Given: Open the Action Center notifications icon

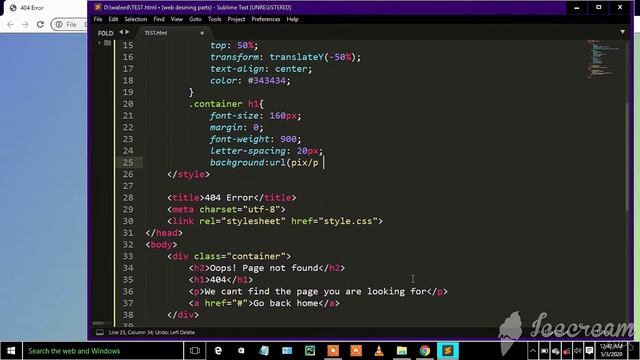Looking at the screenshot, I should 589,351.
